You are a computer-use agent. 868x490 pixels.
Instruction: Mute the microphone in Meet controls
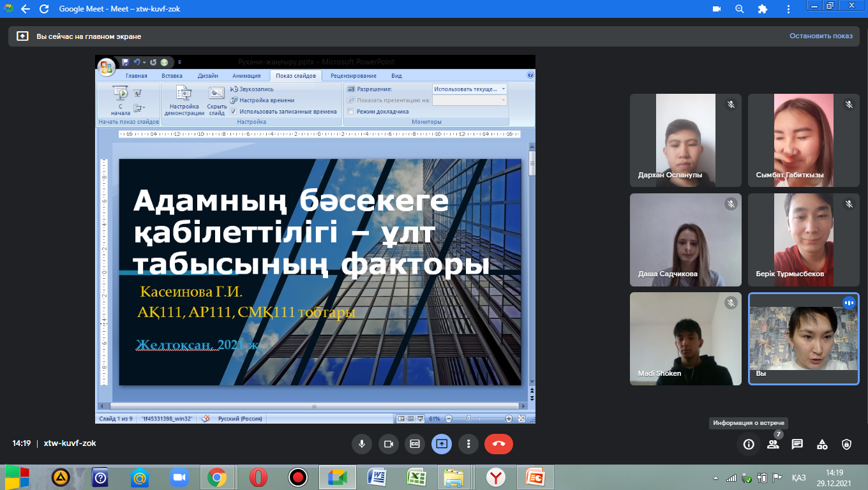coord(362,444)
